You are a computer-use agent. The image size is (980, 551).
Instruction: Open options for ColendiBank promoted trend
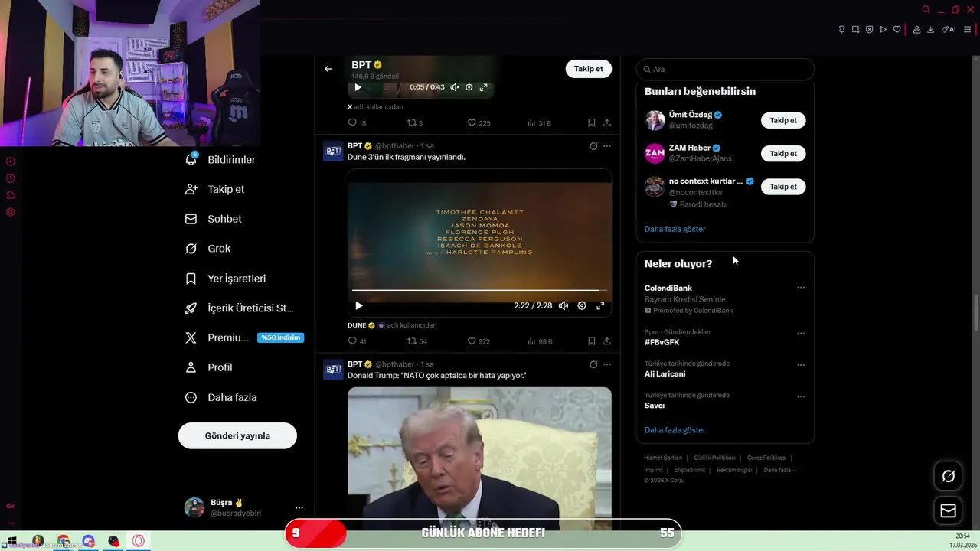click(801, 288)
